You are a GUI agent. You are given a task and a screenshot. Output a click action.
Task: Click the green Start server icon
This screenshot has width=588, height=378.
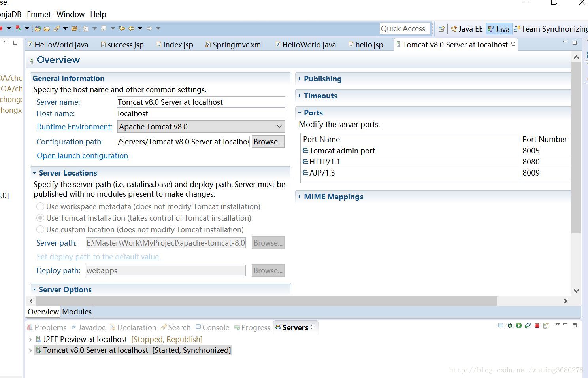pyautogui.click(x=519, y=326)
